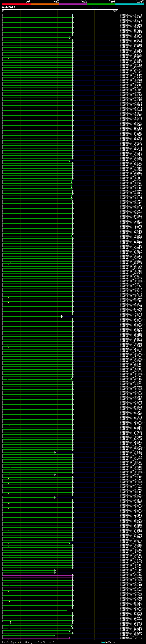The image size is (146, 644).
Task: Select hit UniRef100_P51422
Action: 131,90
